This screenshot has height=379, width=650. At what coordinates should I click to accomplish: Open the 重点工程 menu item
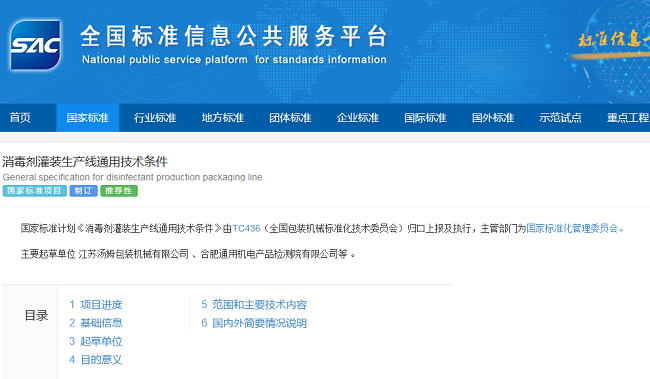pyautogui.click(x=628, y=118)
